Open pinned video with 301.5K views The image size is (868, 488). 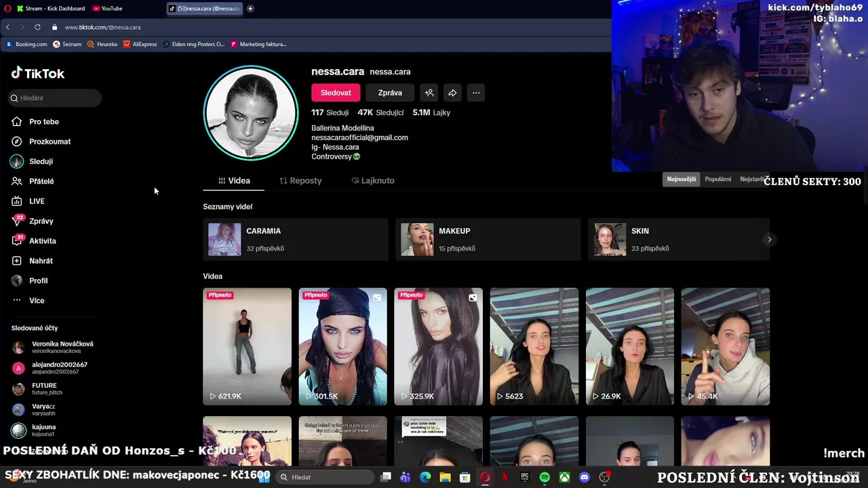point(342,346)
